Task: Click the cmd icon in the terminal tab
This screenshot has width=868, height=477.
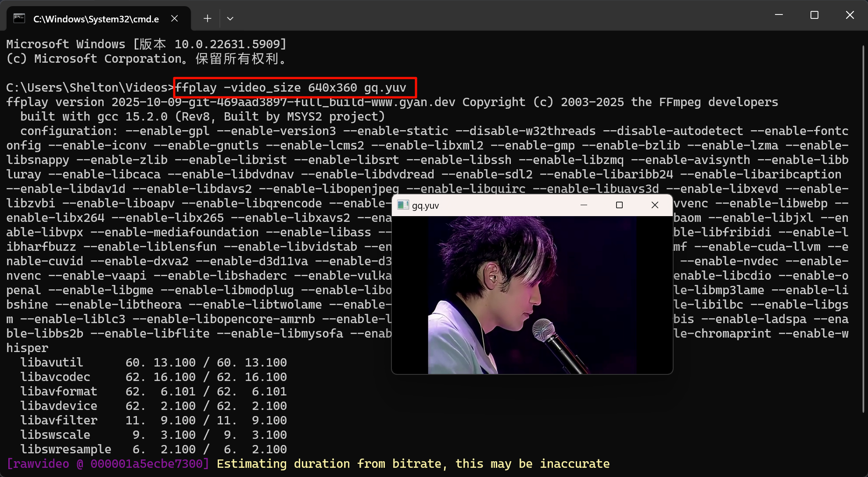Action: 19,18
